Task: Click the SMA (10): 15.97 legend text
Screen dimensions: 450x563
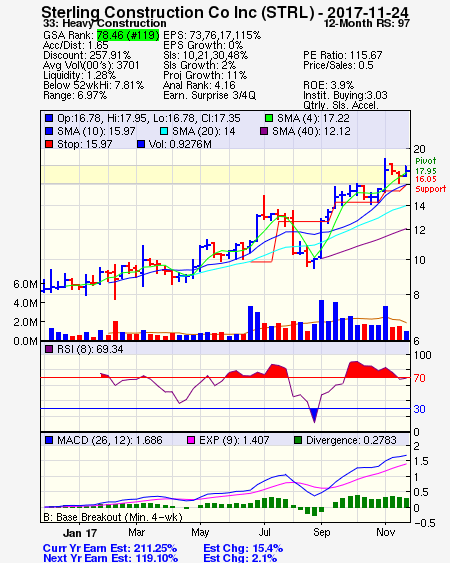Action: [96, 131]
